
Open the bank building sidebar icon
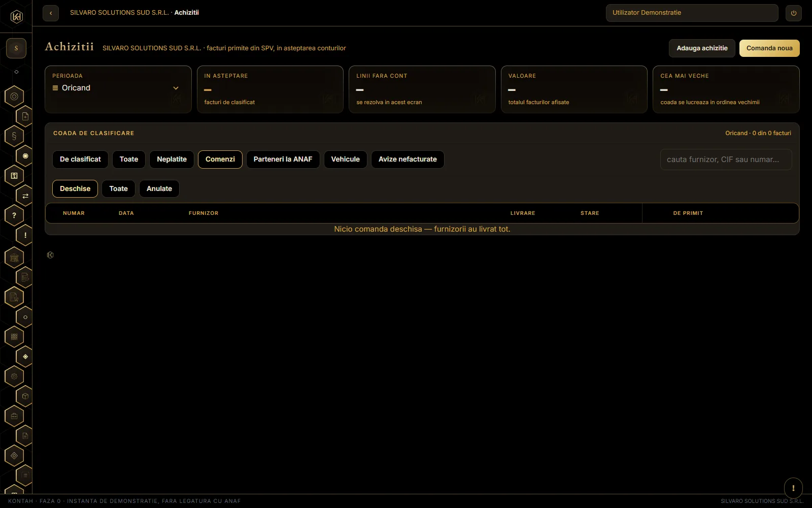(14, 258)
